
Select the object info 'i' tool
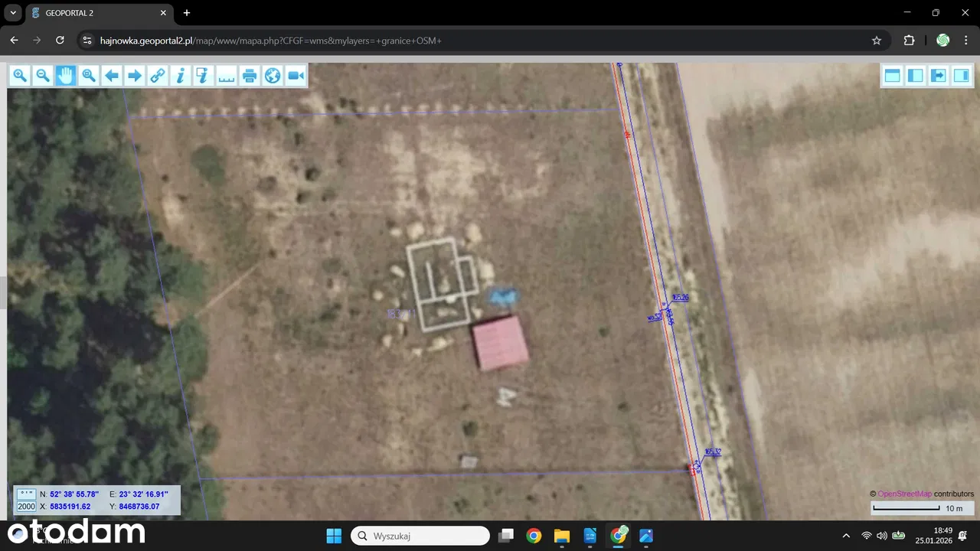(x=181, y=75)
